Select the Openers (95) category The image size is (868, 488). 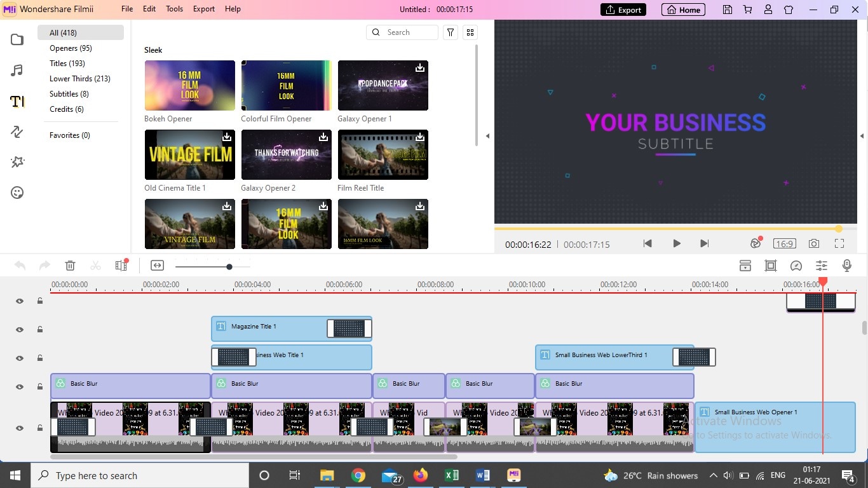pyautogui.click(x=71, y=48)
